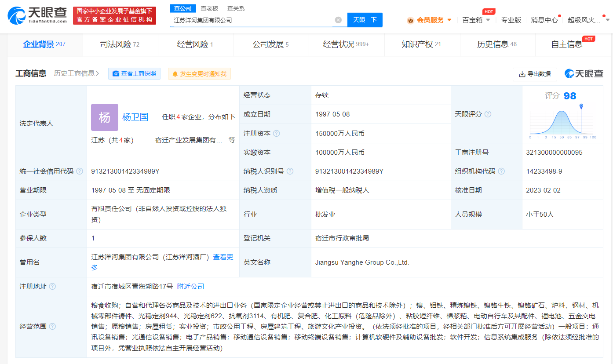Click the red 国家中小企业发展子基金 banner

coord(114,15)
